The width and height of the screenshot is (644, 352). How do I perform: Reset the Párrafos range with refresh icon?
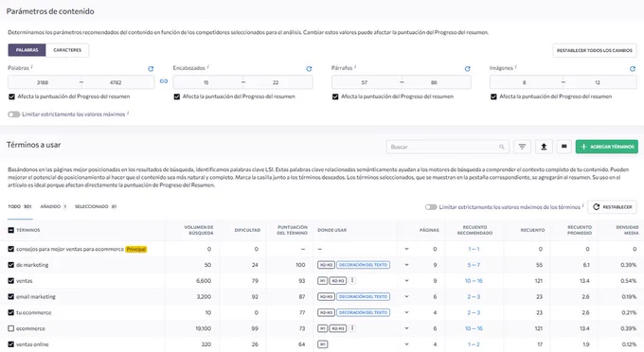[x=468, y=69]
